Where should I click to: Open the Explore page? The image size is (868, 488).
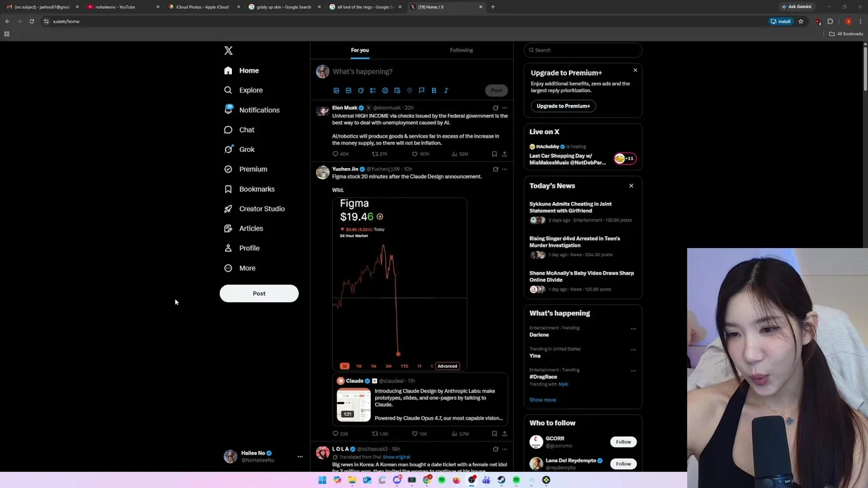243,90
